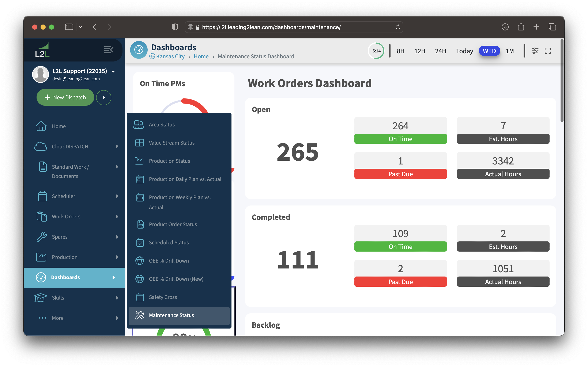This screenshot has height=367, width=588.
Task: Click the user avatar picture
Action: (x=41, y=74)
